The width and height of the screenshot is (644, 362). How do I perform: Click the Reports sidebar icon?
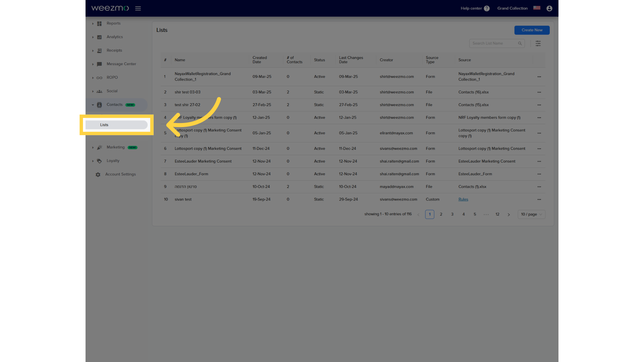[x=99, y=23]
